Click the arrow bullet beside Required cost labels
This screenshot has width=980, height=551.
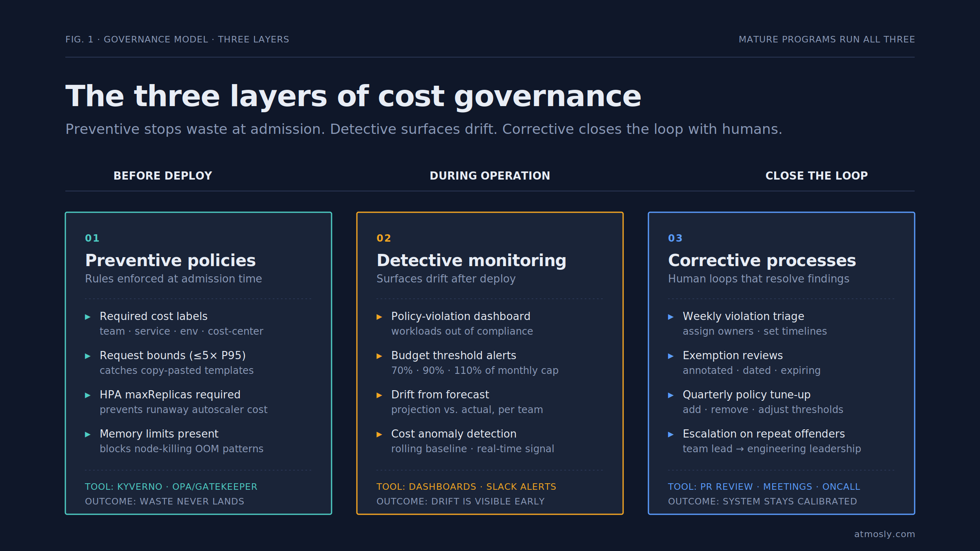(87, 317)
